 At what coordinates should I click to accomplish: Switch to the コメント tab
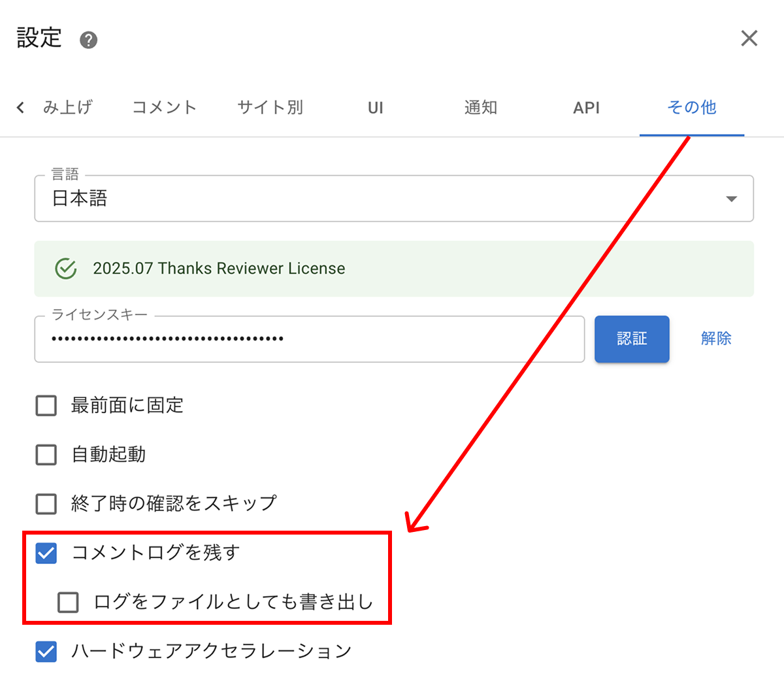pyautogui.click(x=164, y=107)
